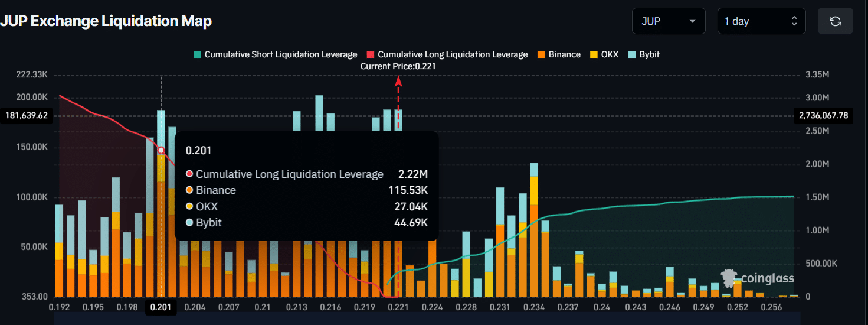The height and width of the screenshot is (325, 868).
Task: Click the Coinglass watermark logo
Action: tap(758, 278)
